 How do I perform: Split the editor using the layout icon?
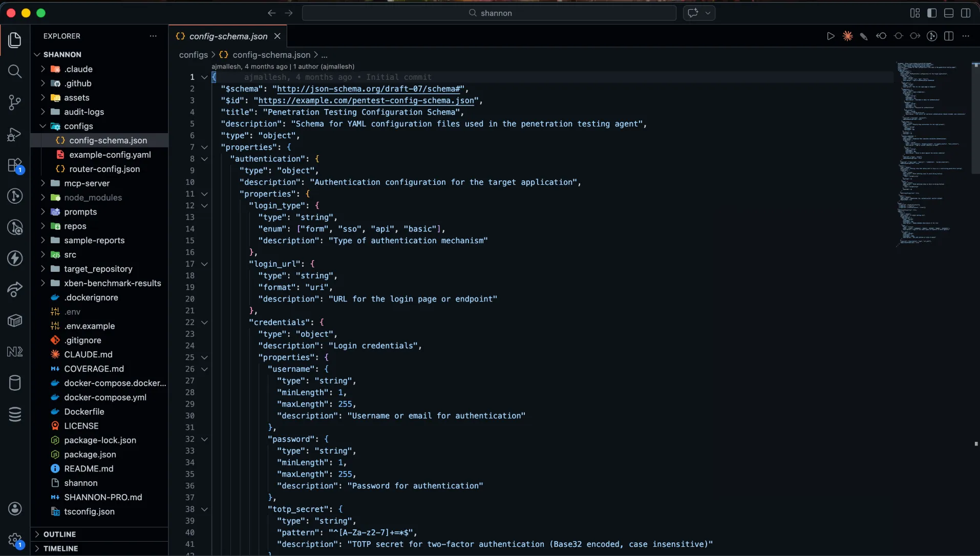pyautogui.click(x=950, y=36)
